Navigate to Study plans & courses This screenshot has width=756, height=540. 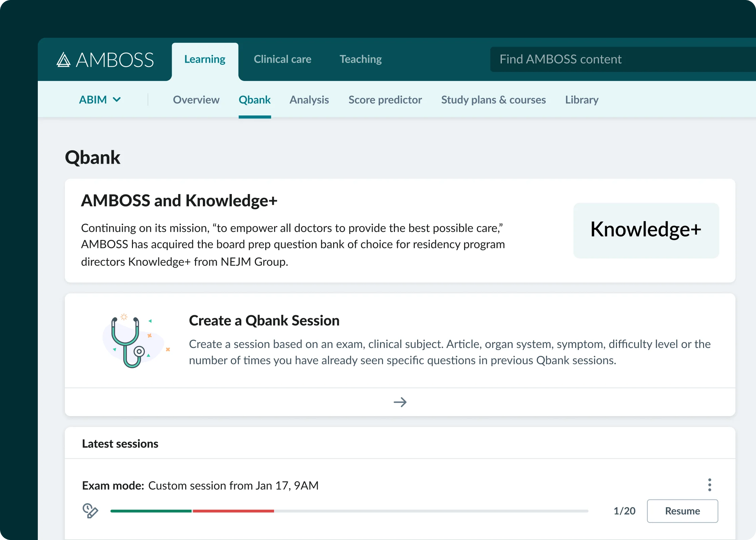[493, 100]
